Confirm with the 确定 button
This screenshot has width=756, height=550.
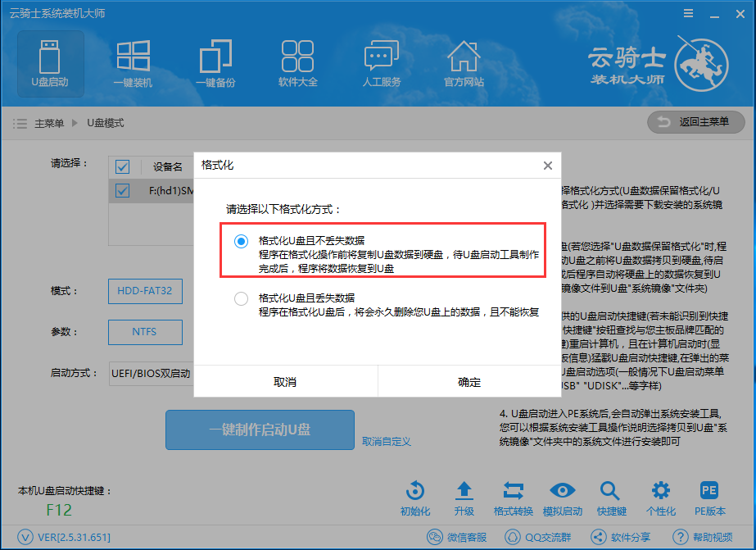(469, 382)
